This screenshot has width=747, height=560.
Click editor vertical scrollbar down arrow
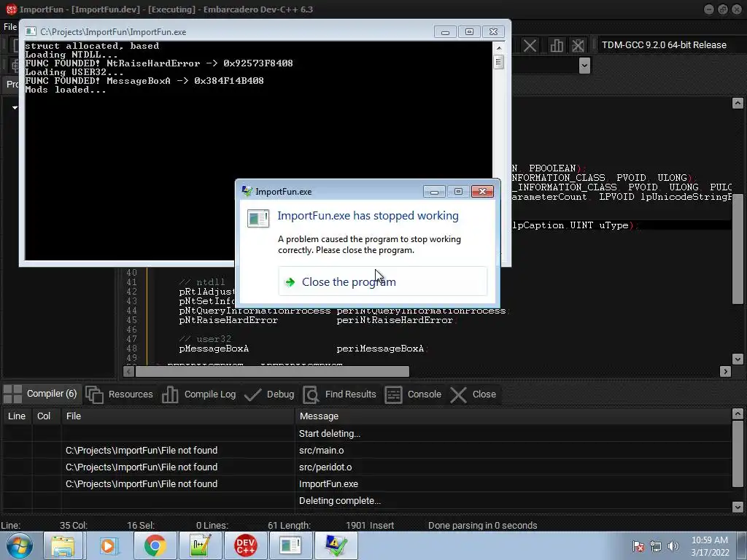point(738,359)
